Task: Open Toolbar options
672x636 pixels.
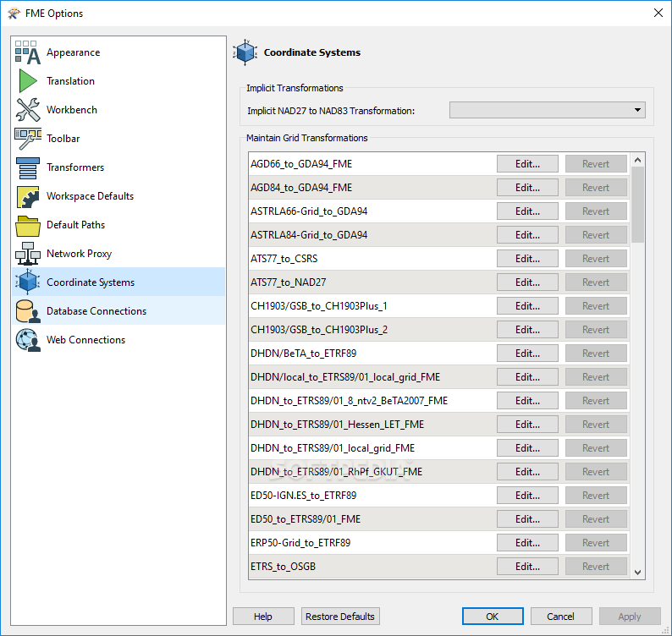Action: pos(63,139)
